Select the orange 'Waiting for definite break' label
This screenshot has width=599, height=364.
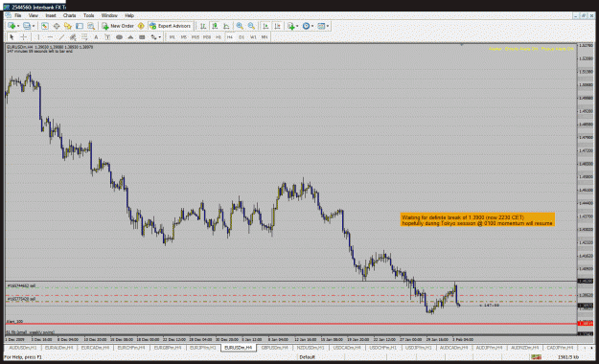pos(477,220)
